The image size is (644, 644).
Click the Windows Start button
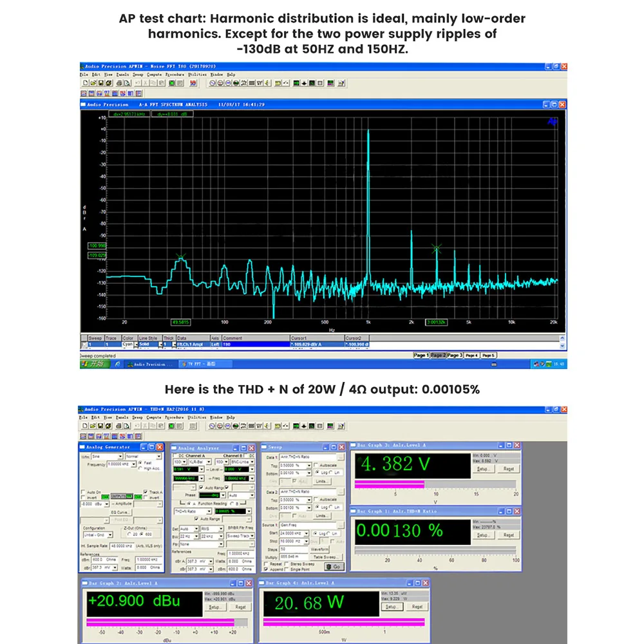pyautogui.click(x=95, y=364)
